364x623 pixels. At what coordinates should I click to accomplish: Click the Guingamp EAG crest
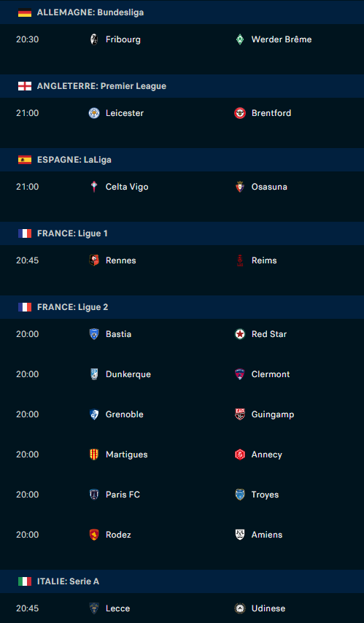pos(240,414)
